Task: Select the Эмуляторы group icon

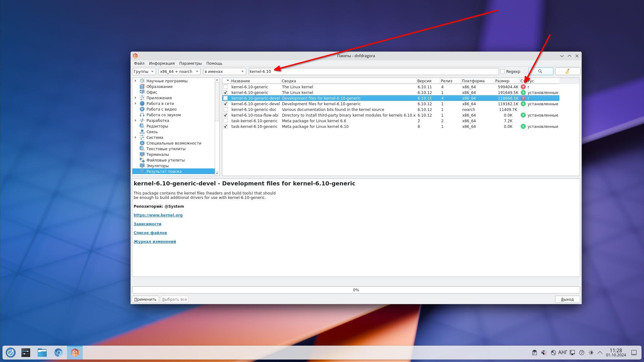Action: coord(142,166)
